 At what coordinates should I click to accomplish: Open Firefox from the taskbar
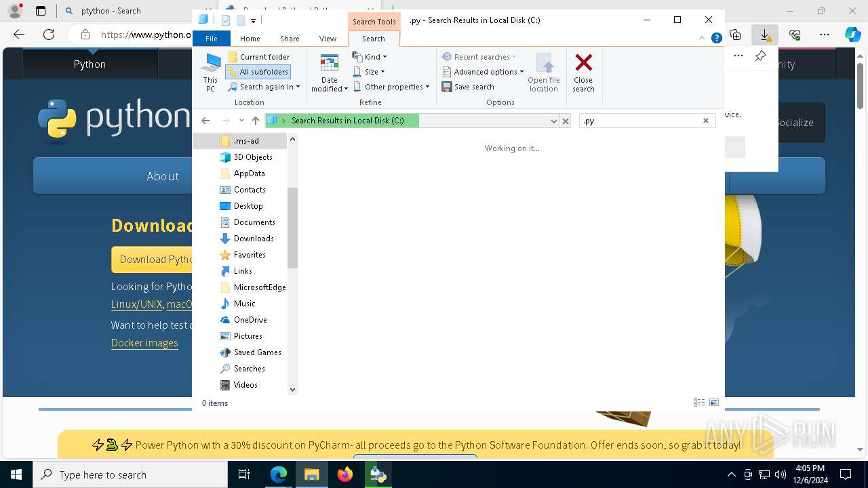345,475
